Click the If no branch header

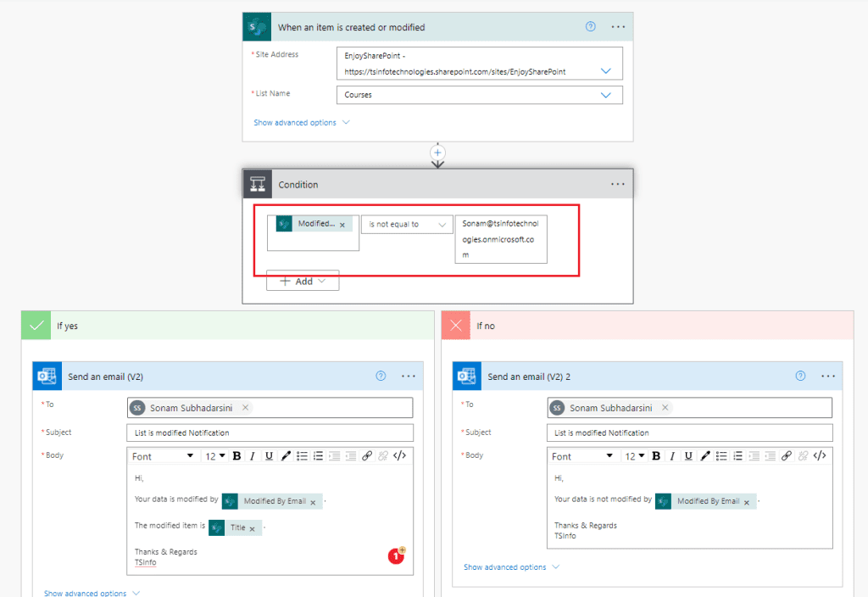click(648, 325)
